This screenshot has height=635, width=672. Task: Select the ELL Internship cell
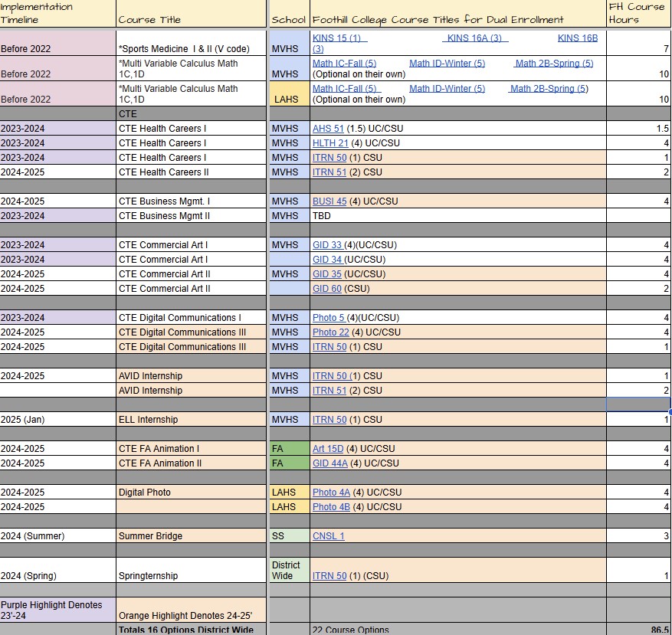point(191,420)
